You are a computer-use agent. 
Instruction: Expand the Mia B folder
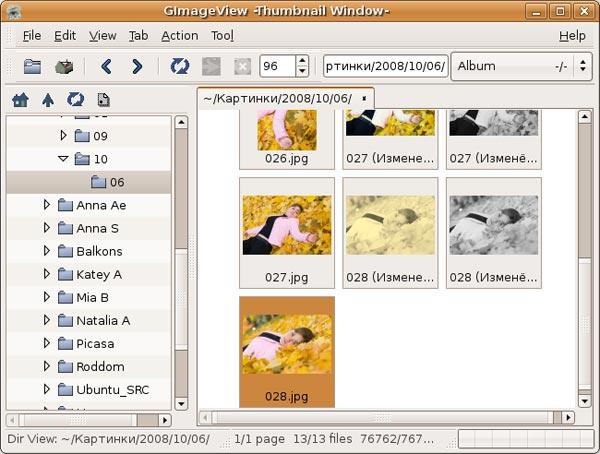(47, 297)
